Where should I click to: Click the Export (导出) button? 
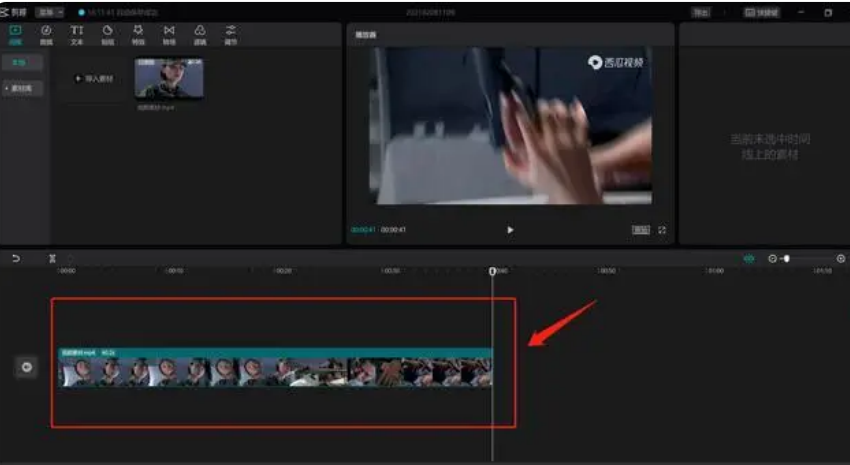click(x=702, y=12)
